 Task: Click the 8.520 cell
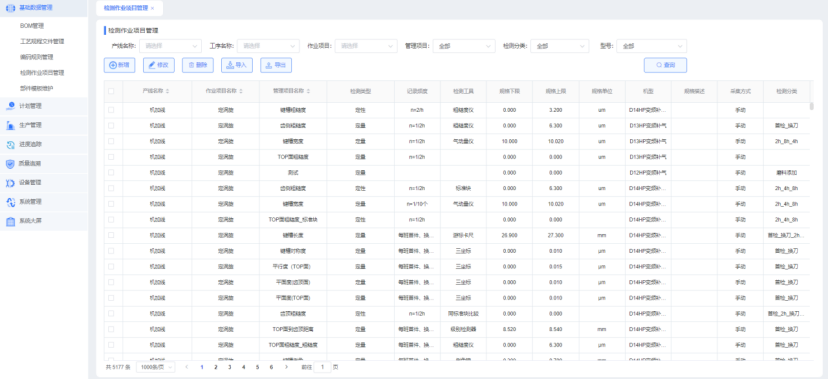coord(509,329)
